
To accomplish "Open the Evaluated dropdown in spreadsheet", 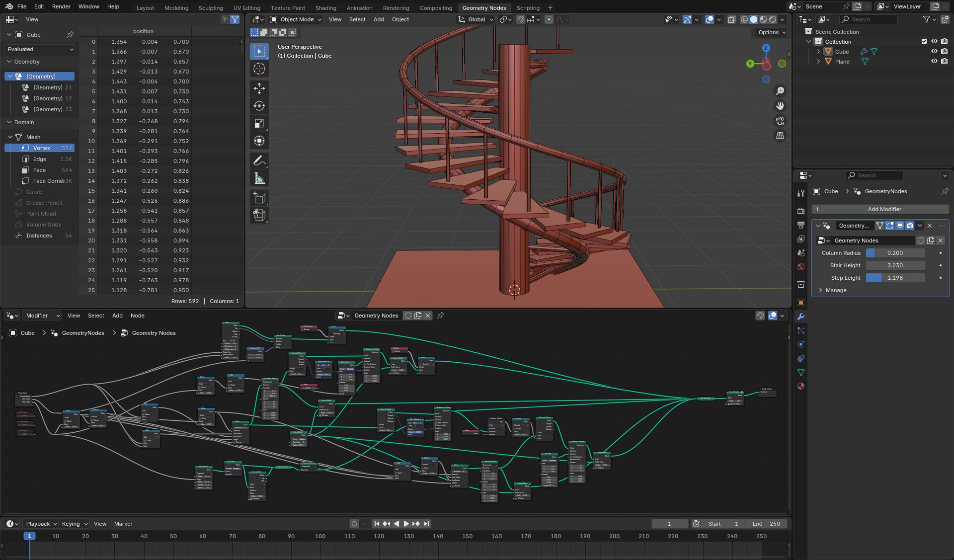I will point(40,49).
